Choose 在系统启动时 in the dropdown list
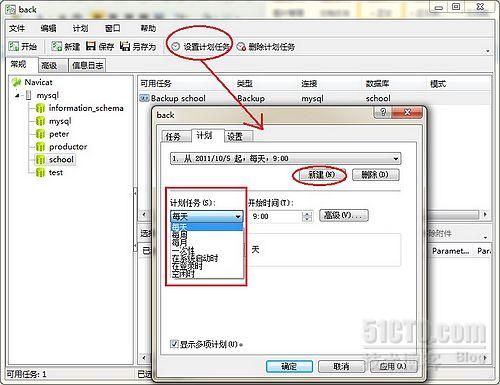 pos(207,258)
